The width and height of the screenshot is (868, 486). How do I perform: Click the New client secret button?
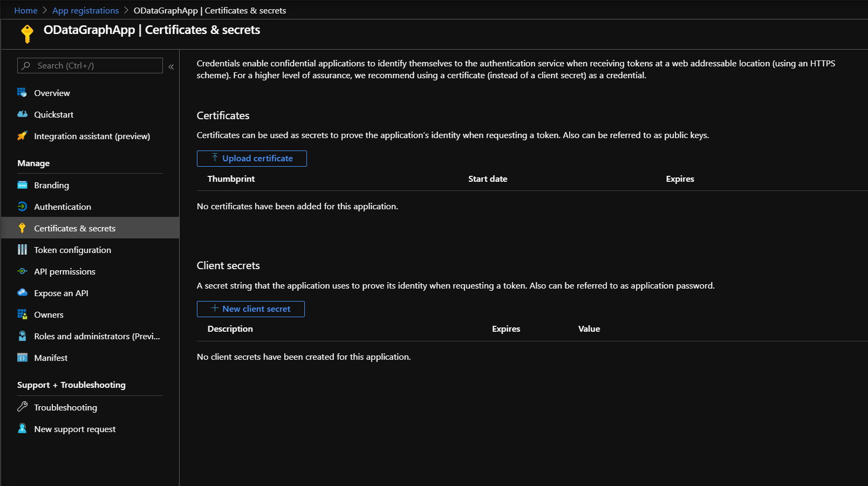coord(251,309)
